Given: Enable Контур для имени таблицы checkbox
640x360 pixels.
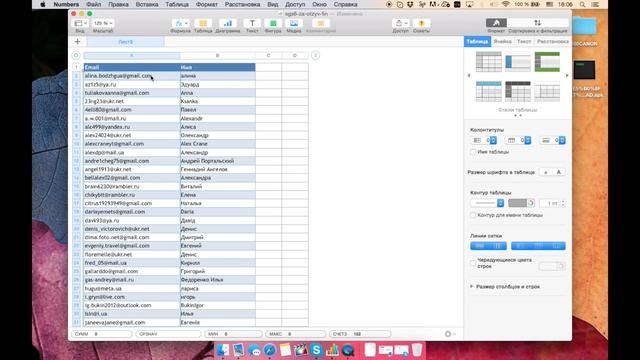Looking at the screenshot, I should tap(473, 215).
